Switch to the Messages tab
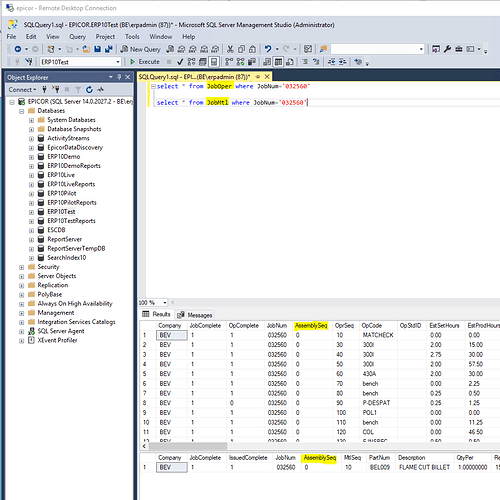The width and height of the screenshot is (500, 500). coord(196,315)
